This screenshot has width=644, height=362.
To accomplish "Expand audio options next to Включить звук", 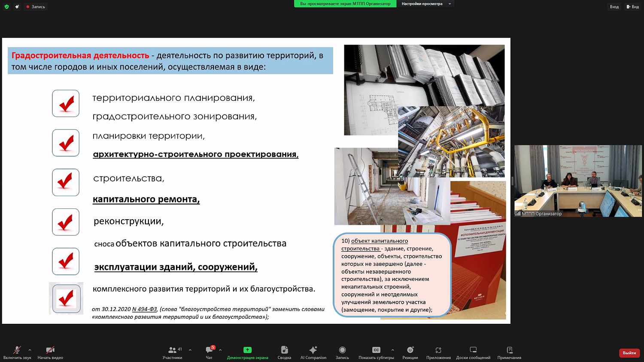I will [x=30, y=350].
